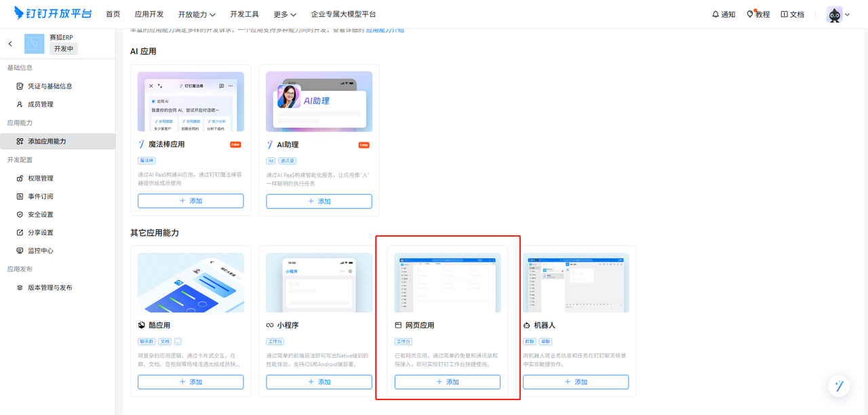Click the 小程序 infinity icon

pos(270,325)
